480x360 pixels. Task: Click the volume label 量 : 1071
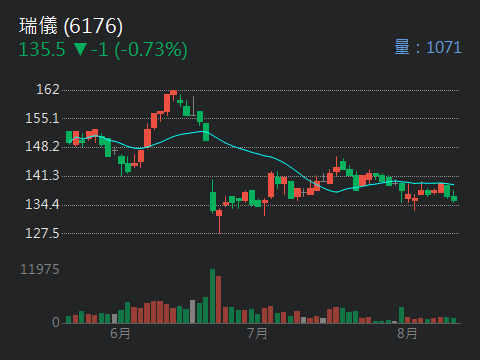coord(428,47)
